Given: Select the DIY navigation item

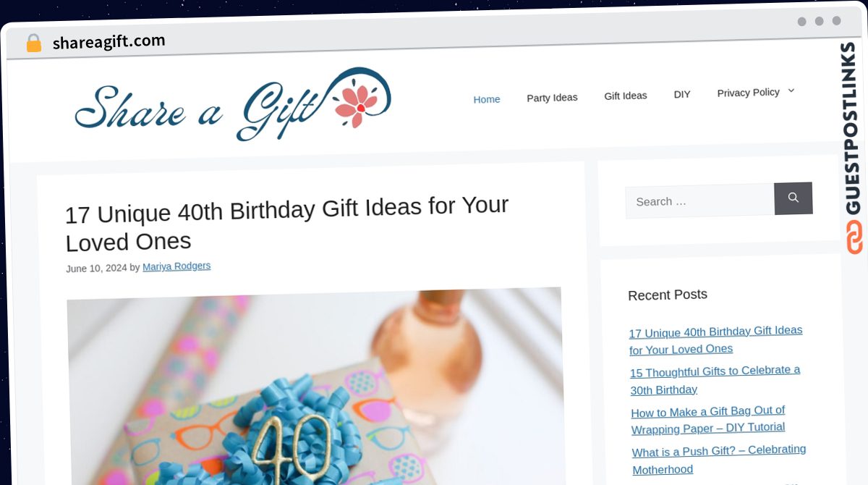Looking at the screenshot, I should click(x=682, y=94).
